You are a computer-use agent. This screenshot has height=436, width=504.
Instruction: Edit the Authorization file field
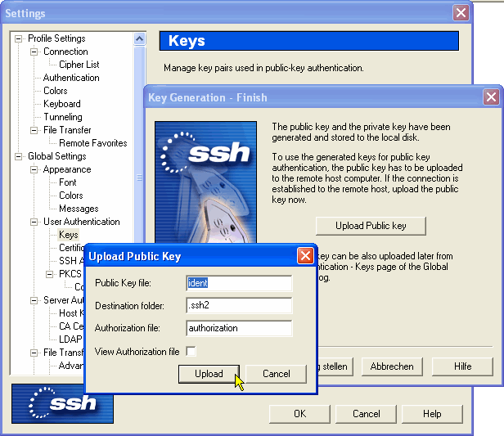(x=239, y=328)
